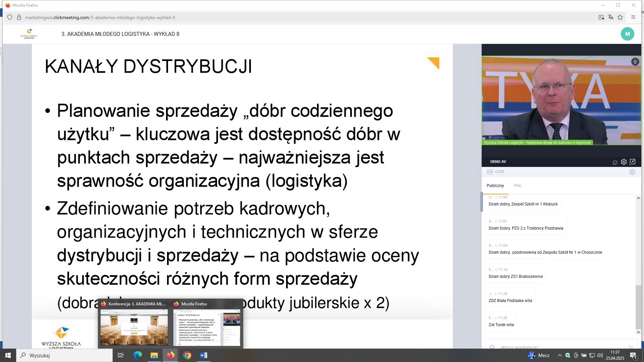
Task: Click the Mecz news widget in the taskbar
Action: [539, 355]
